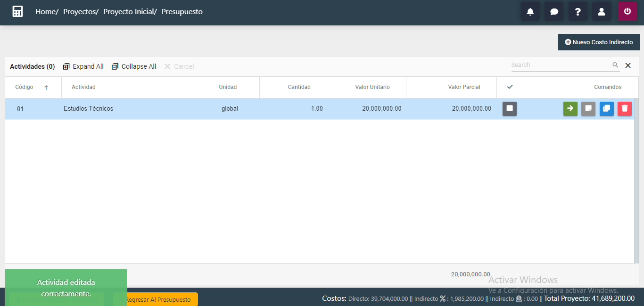Click the Actividad editada correctamente notification
Viewport: 644px width, 306px height.
[66, 288]
